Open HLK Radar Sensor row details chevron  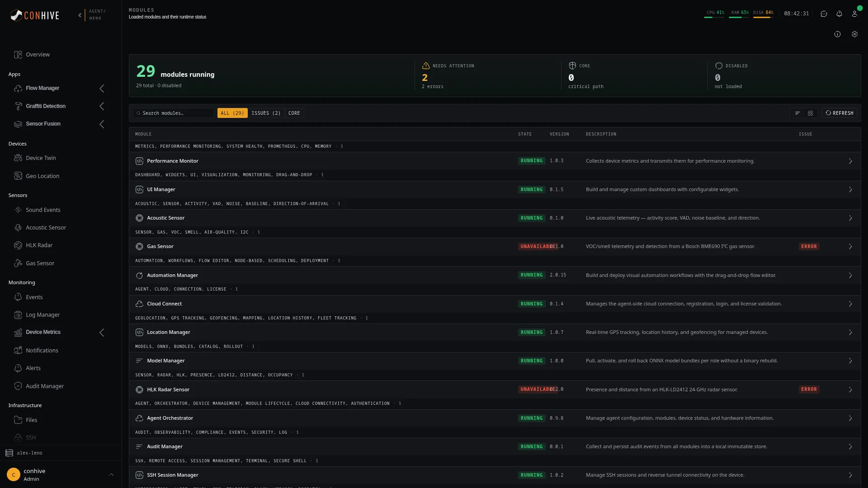pyautogui.click(x=850, y=390)
